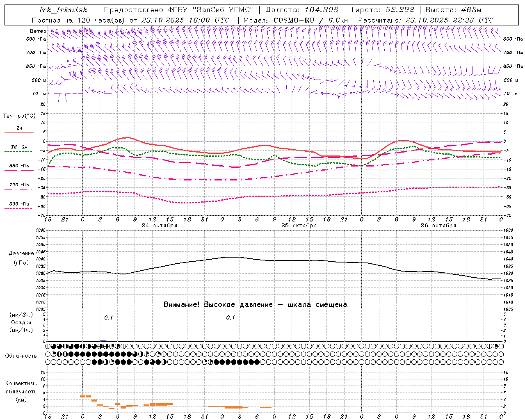
Task: Select the '0.1' precipitation value on 24 октября
Action: coord(108,317)
